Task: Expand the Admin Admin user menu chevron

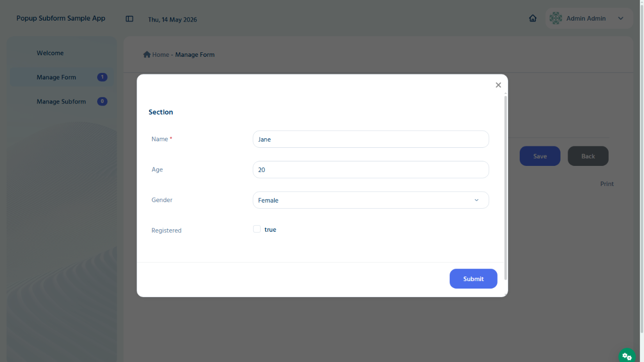Action: pos(620,18)
